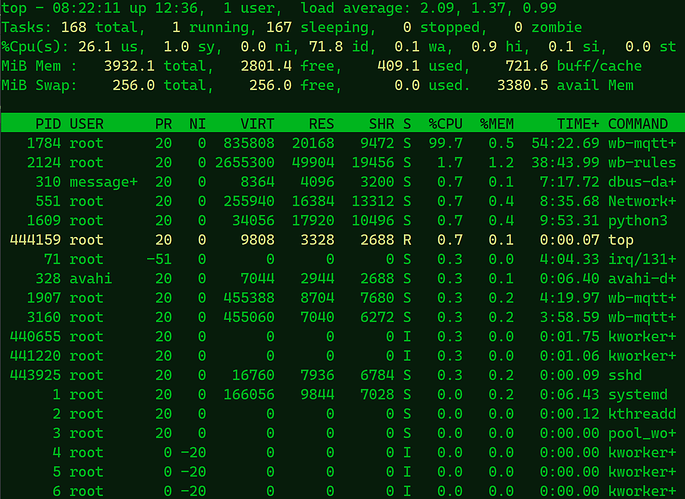Click the TIME+ column header

(575, 124)
